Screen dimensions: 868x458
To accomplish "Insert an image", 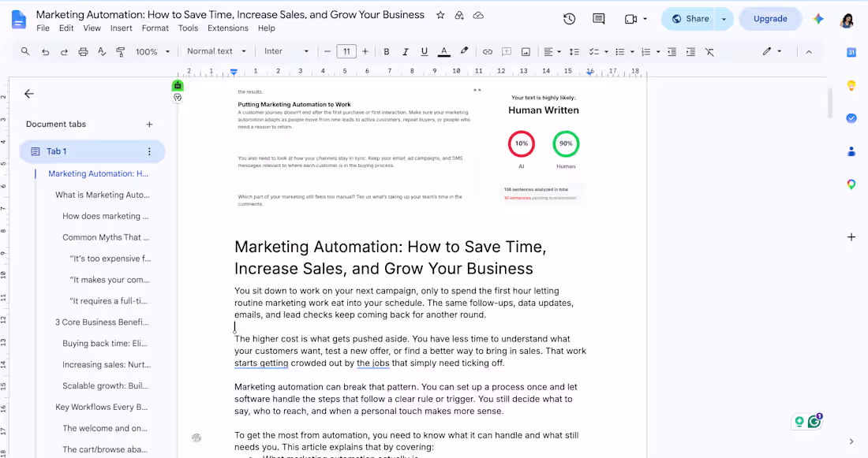I will 526,51.
